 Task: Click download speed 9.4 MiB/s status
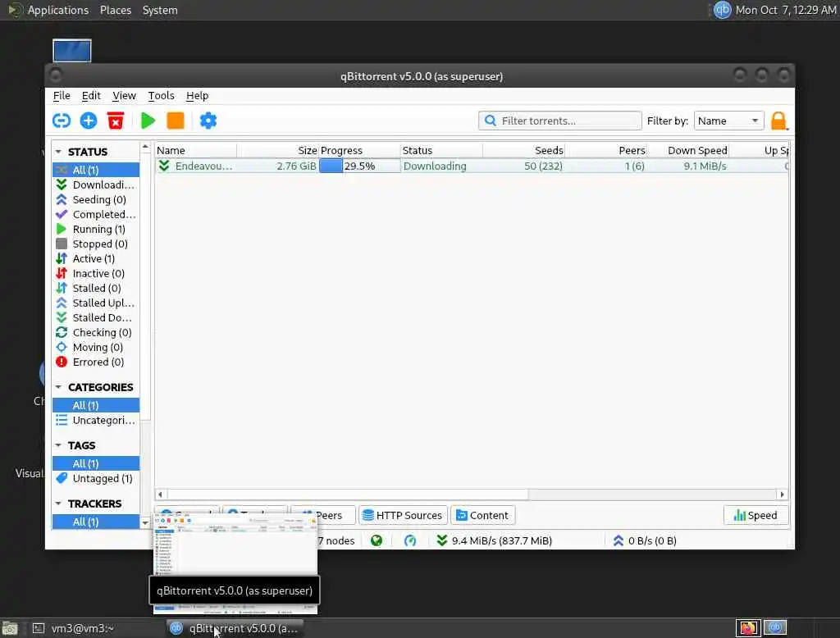coord(495,540)
